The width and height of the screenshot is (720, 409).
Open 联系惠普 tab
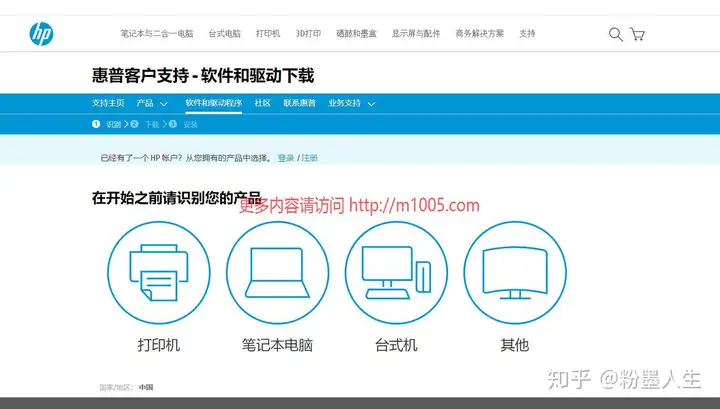pyautogui.click(x=299, y=103)
